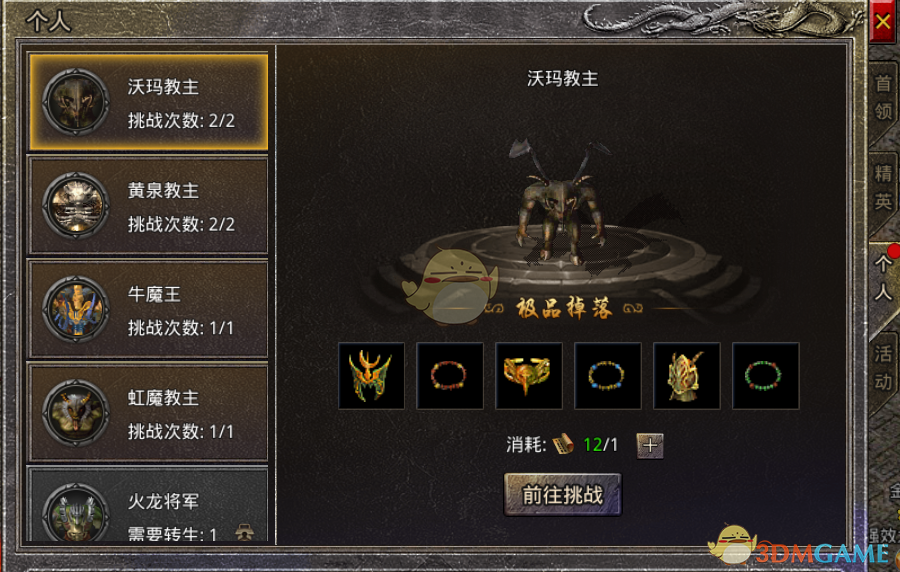Select the green horned helmet drop item
The height and width of the screenshot is (572, 900).
[371, 376]
